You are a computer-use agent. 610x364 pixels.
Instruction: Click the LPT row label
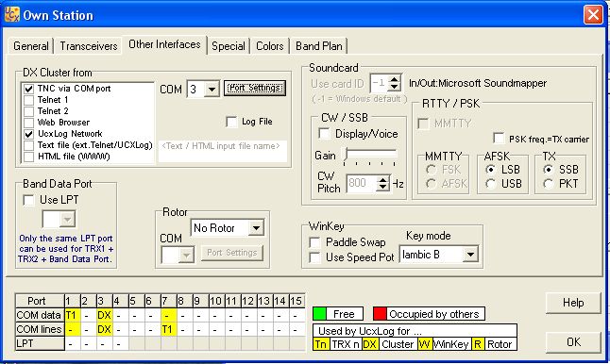[x=40, y=343]
